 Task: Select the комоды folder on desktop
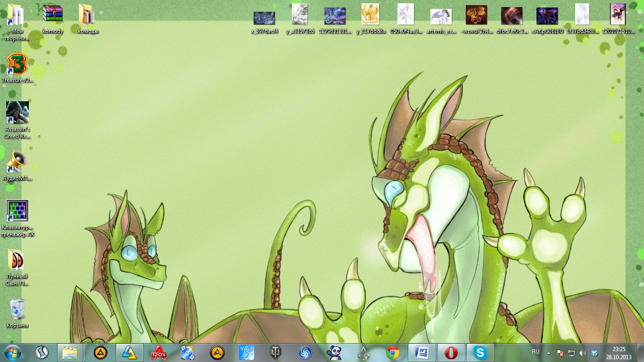88,19
